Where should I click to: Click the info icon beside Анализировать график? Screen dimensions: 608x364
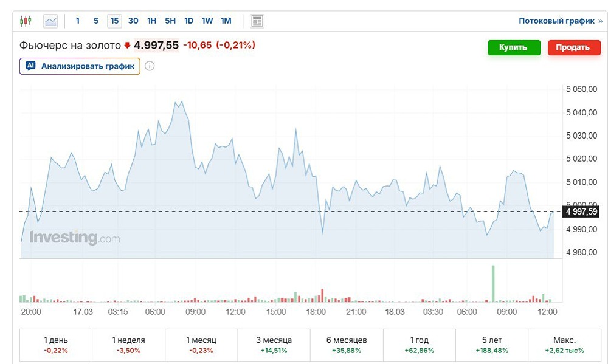150,66
